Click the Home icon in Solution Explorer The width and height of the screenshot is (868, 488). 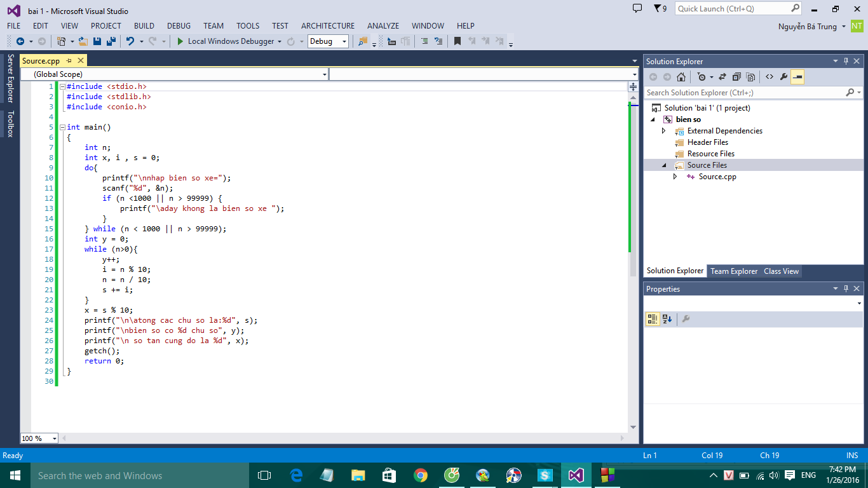[681, 76]
